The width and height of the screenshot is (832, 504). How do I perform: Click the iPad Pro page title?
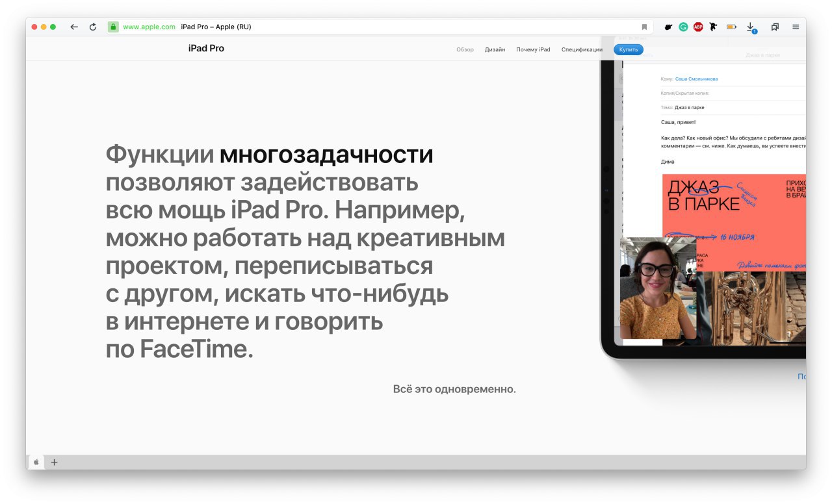(x=206, y=48)
